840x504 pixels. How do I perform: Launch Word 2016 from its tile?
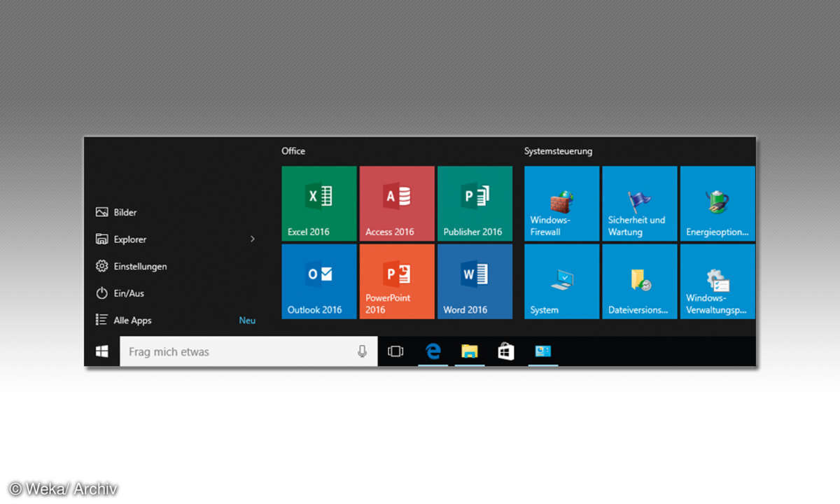click(475, 281)
